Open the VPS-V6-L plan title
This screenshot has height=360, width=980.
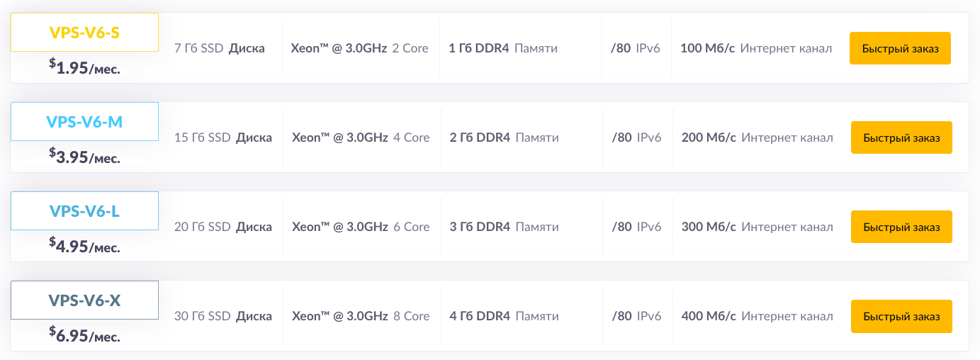pos(84,210)
